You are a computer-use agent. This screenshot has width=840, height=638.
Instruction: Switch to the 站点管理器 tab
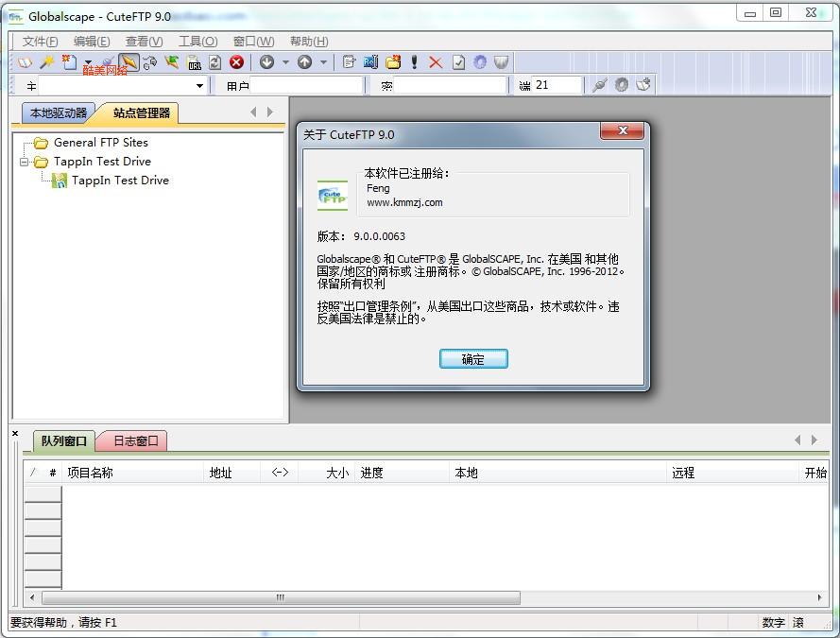[x=141, y=113]
